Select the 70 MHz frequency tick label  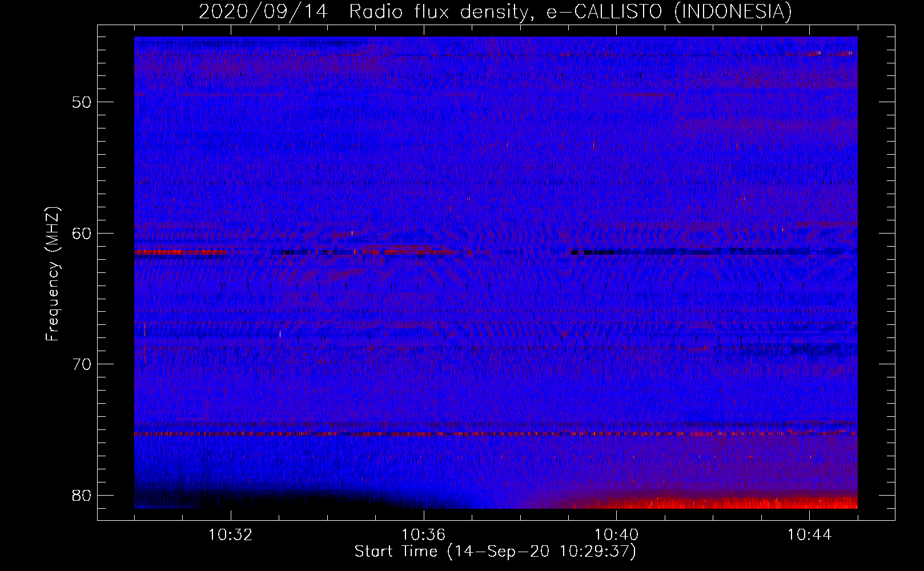82,364
